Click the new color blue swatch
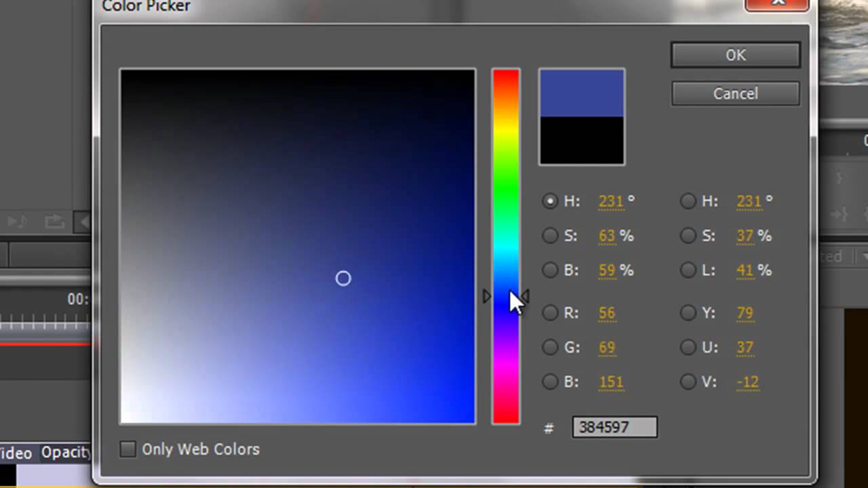The image size is (868, 488). pos(582,93)
